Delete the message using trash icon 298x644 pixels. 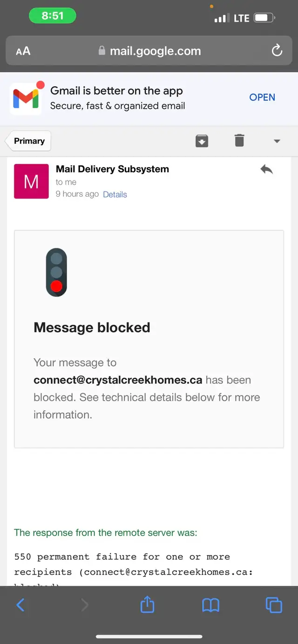[239, 141]
